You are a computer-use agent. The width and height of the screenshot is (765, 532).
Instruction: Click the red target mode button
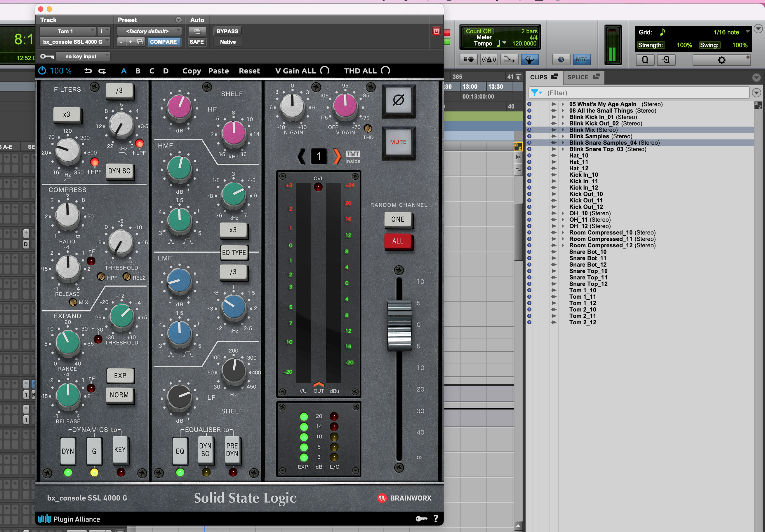point(436,31)
